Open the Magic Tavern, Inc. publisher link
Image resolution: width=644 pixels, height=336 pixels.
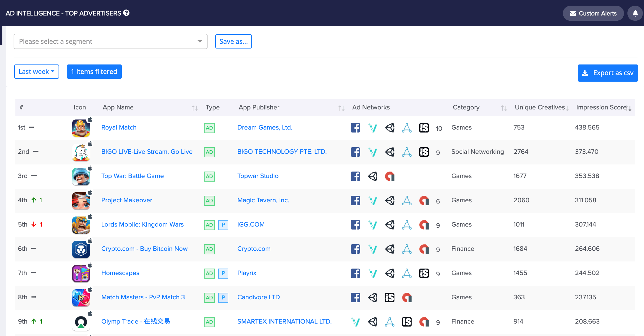pyautogui.click(x=263, y=200)
